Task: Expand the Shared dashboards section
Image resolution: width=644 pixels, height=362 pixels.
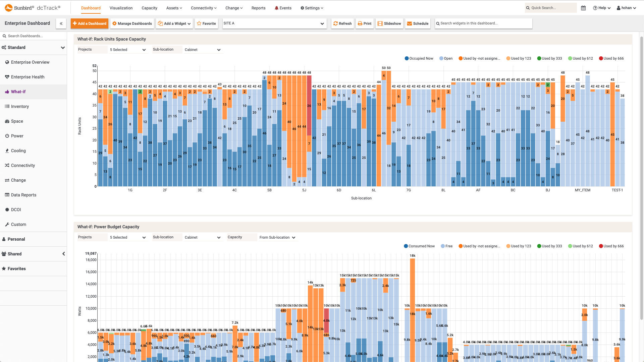Action: pyautogui.click(x=63, y=254)
